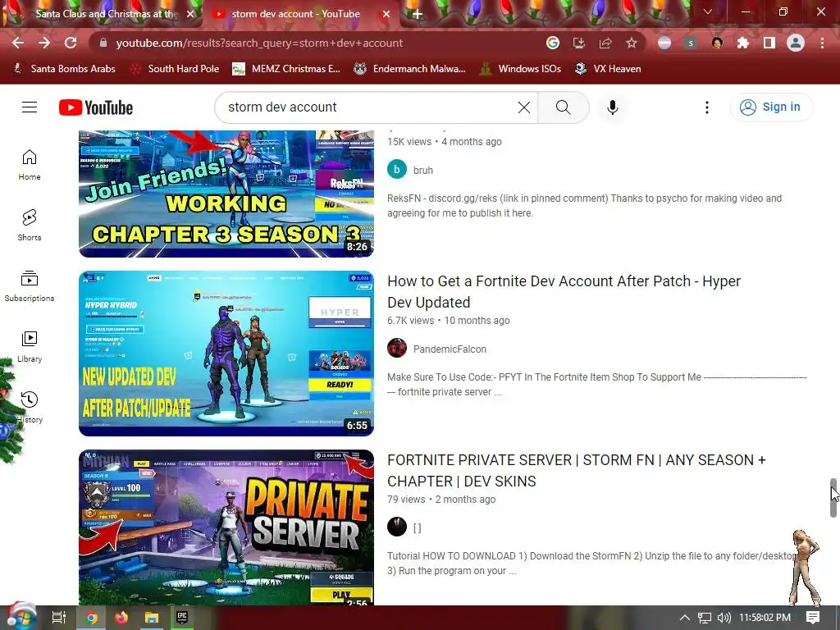Click the Sign in button
840x630 pixels.
click(x=771, y=107)
